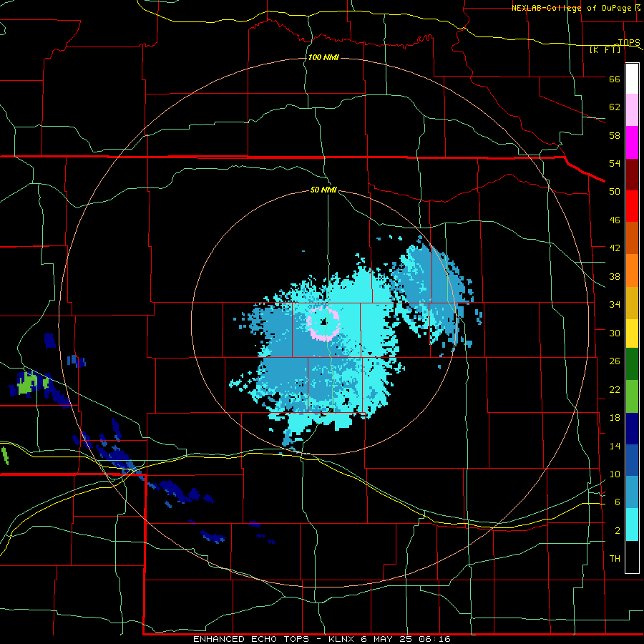644x644 pixels.
Task: Click the 10 legend value
Action: coord(615,474)
